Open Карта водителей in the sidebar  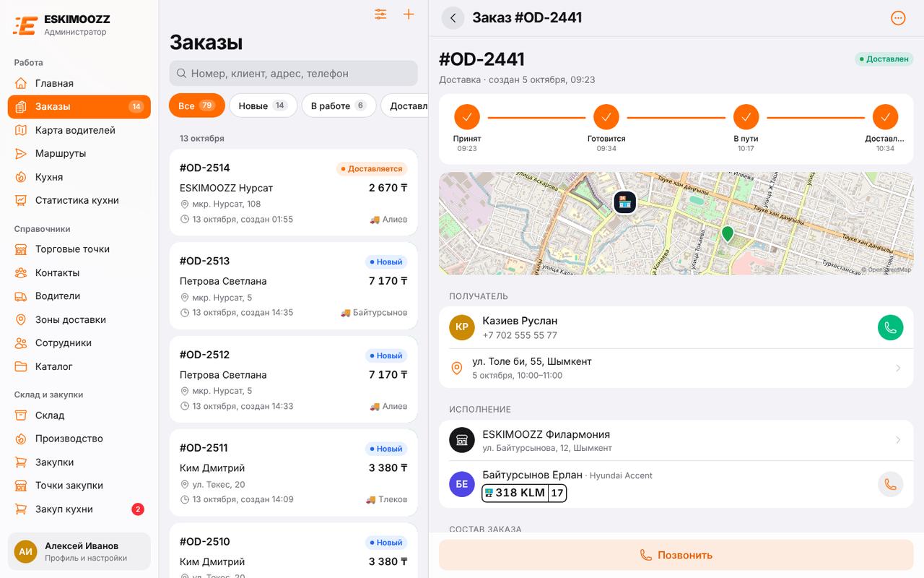tap(79, 130)
